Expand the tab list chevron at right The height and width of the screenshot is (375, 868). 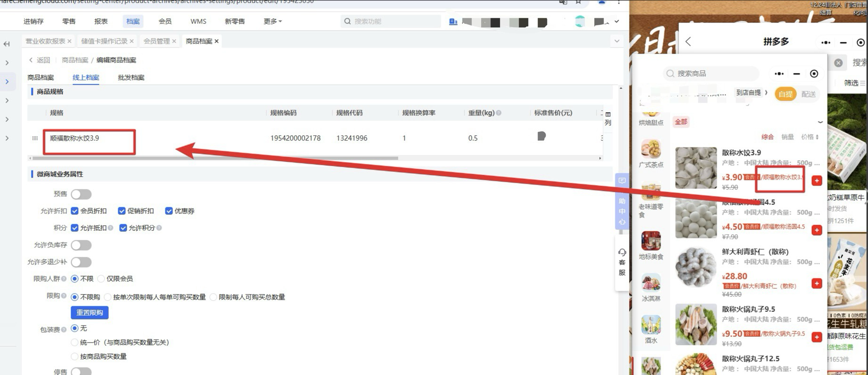click(616, 41)
